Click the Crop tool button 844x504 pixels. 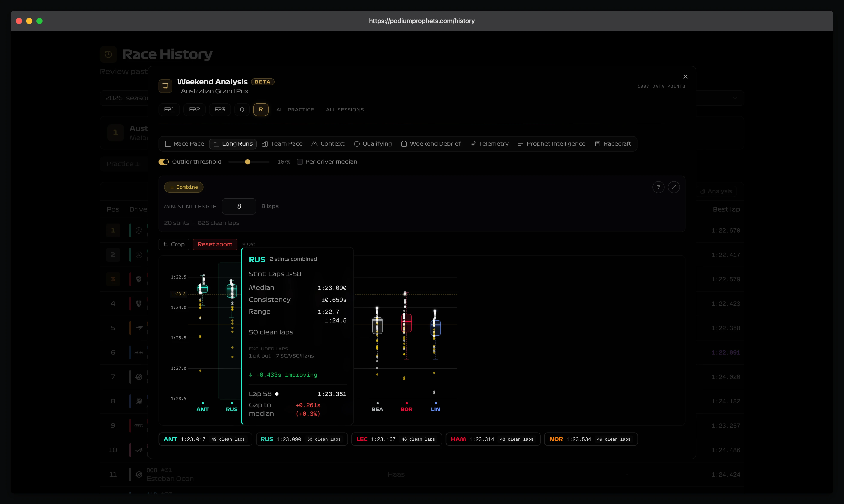click(174, 244)
